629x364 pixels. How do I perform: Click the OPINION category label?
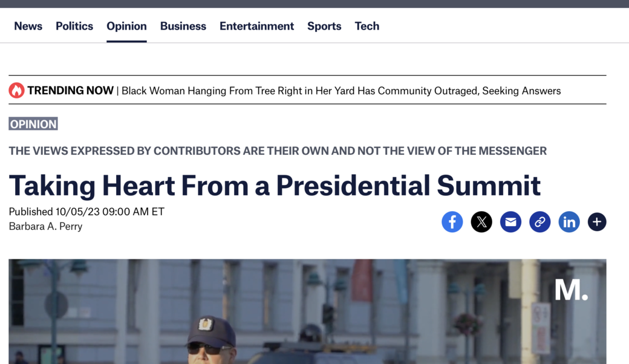33,124
